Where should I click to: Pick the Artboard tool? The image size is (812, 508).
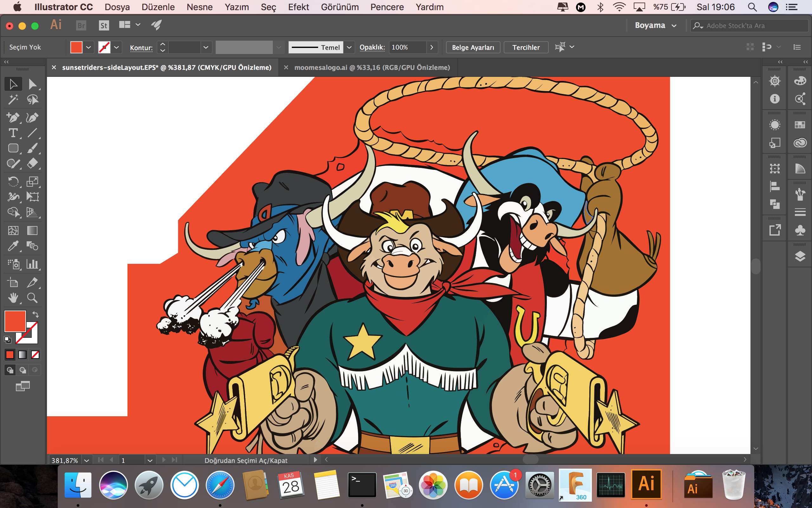coord(13,283)
